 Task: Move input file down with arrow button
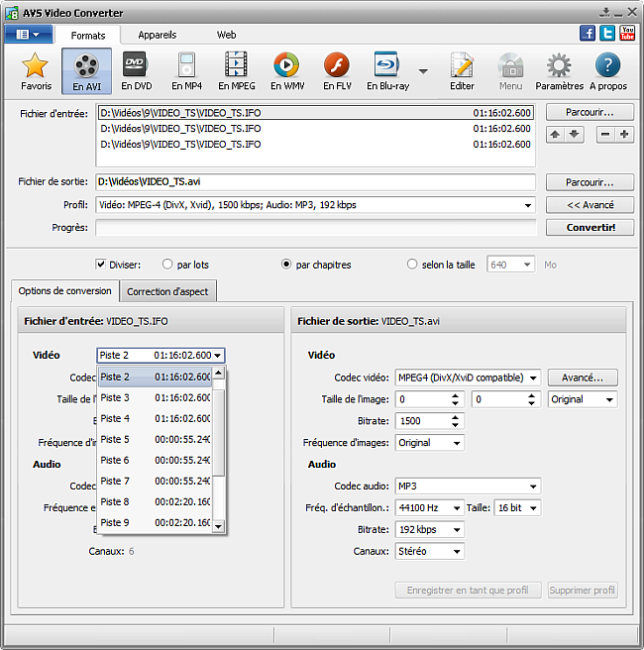[574, 135]
